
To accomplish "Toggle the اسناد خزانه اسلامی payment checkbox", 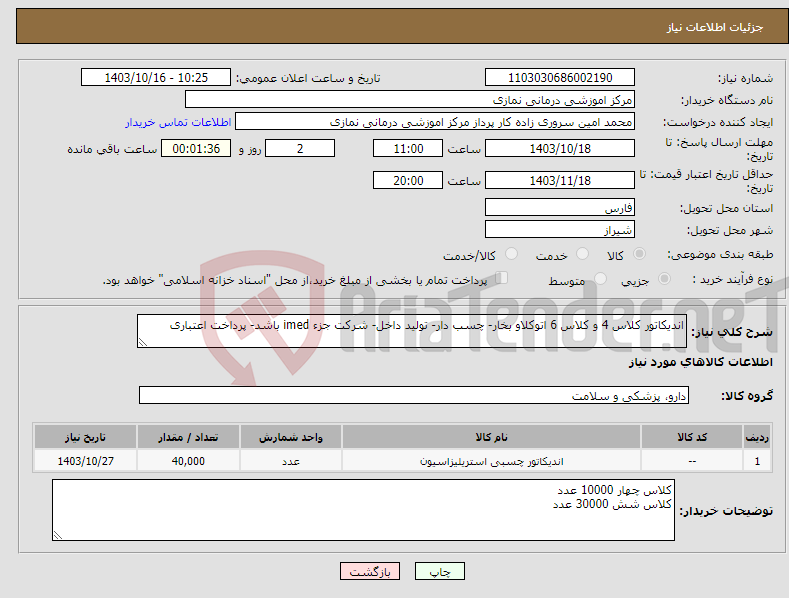I will click(502, 278).
